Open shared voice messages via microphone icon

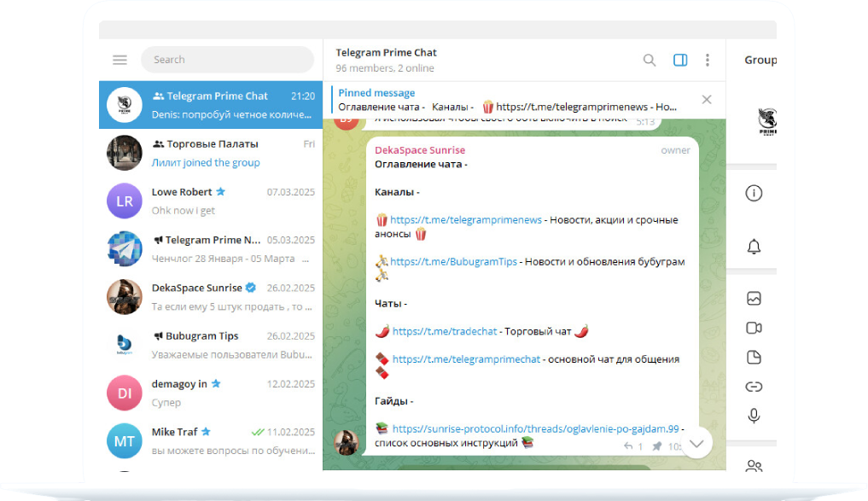tap(754, 416)
